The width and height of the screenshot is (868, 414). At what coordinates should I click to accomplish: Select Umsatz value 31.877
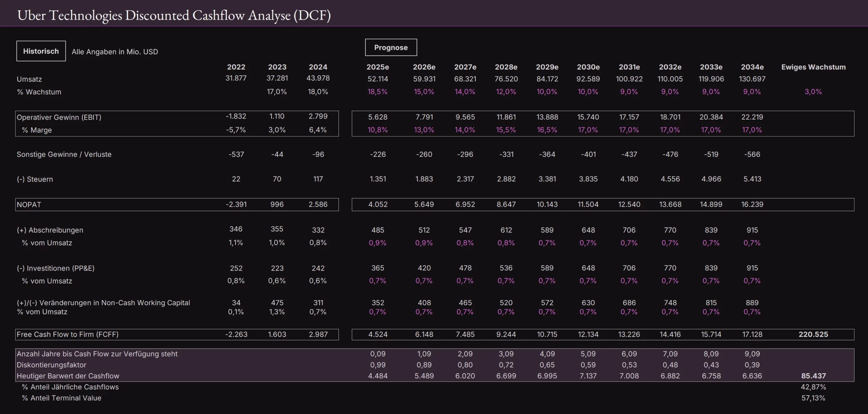point(236,78)
